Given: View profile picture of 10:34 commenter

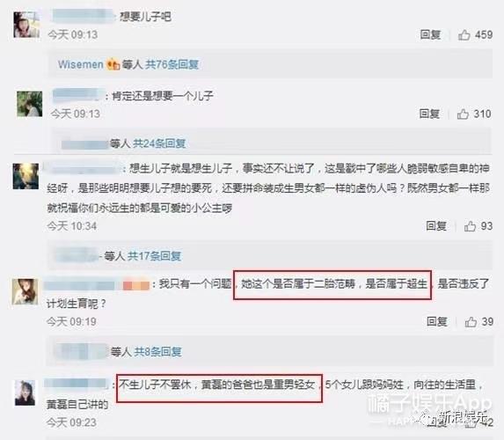Looking at the screenshot, I should [26, 176].
